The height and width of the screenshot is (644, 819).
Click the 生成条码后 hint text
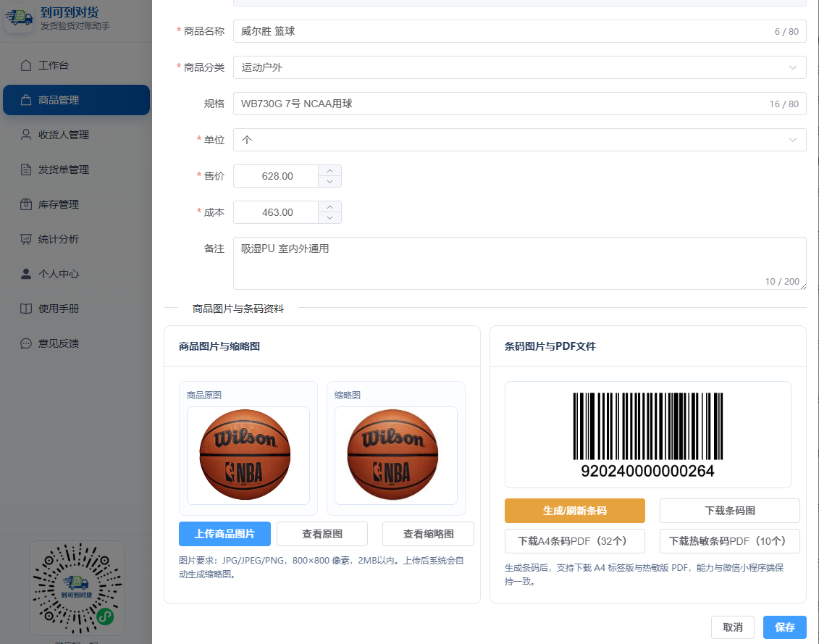pos(644,574)
